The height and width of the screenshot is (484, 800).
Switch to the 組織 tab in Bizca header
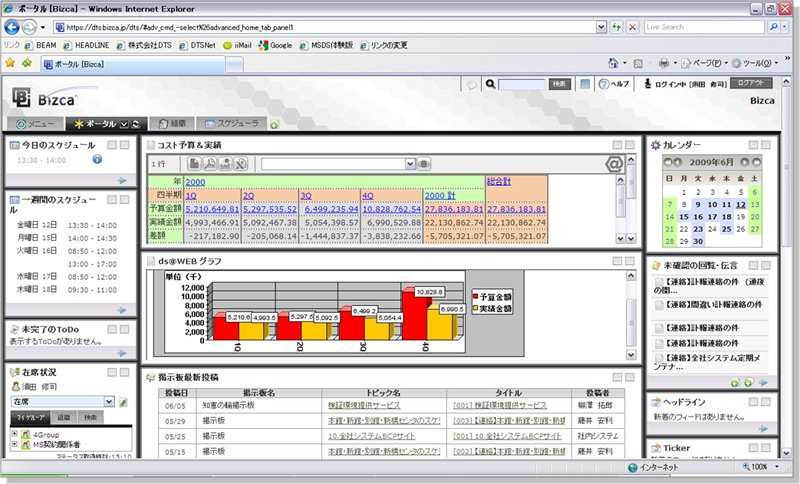(172, 123)
